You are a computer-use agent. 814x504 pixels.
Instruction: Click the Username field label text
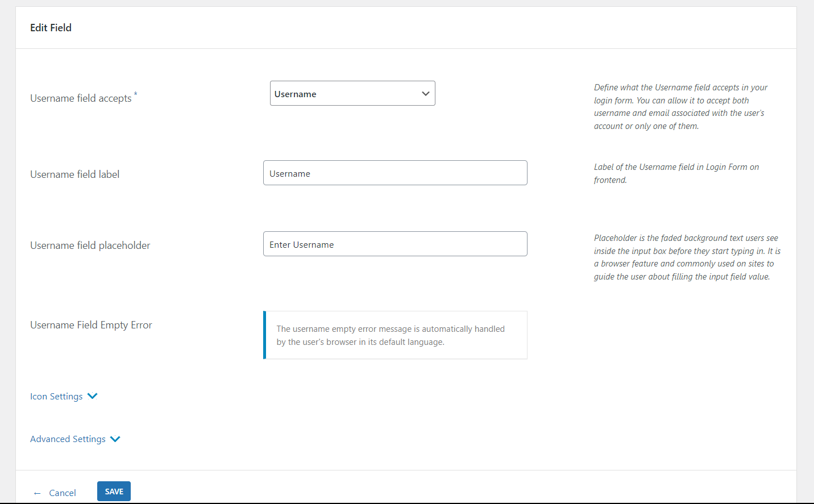tap(74, 174)
